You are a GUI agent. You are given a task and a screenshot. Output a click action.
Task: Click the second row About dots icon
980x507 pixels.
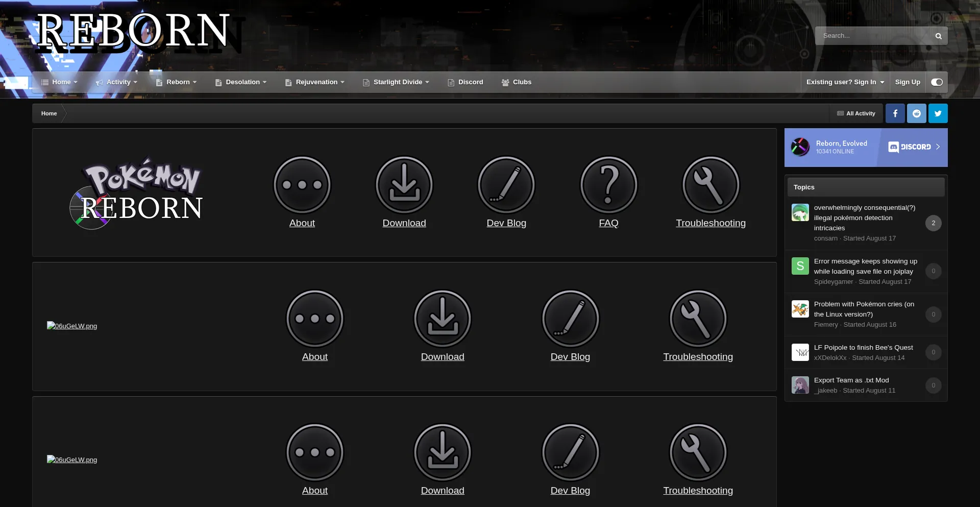click(x=315, y=319)
